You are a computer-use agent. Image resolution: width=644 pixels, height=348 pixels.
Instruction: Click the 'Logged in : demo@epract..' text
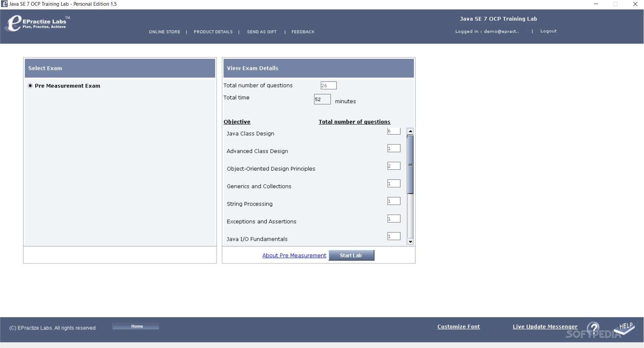487,31
